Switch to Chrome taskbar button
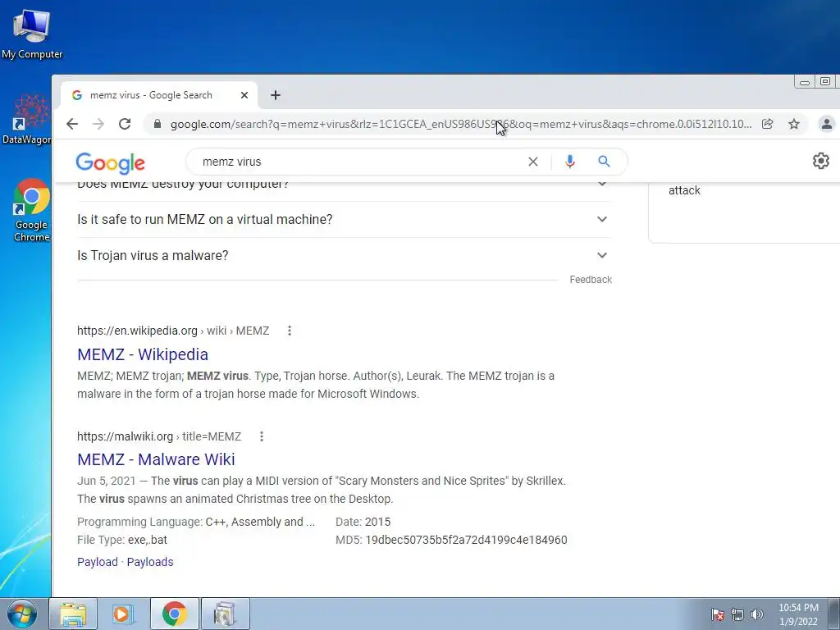 (174, 614)
